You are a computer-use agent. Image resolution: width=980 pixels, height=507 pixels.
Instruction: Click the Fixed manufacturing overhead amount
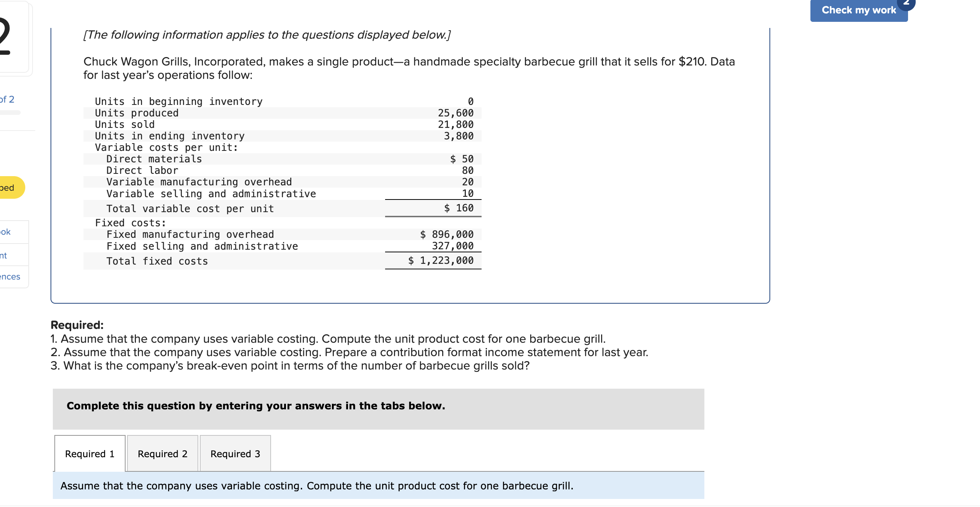[x=446, y=234]
